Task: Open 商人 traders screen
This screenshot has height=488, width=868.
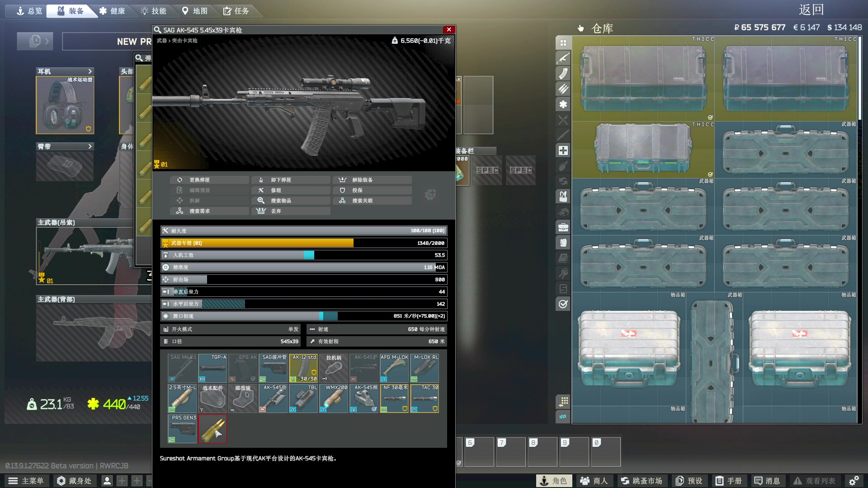Action: [594, 481]
